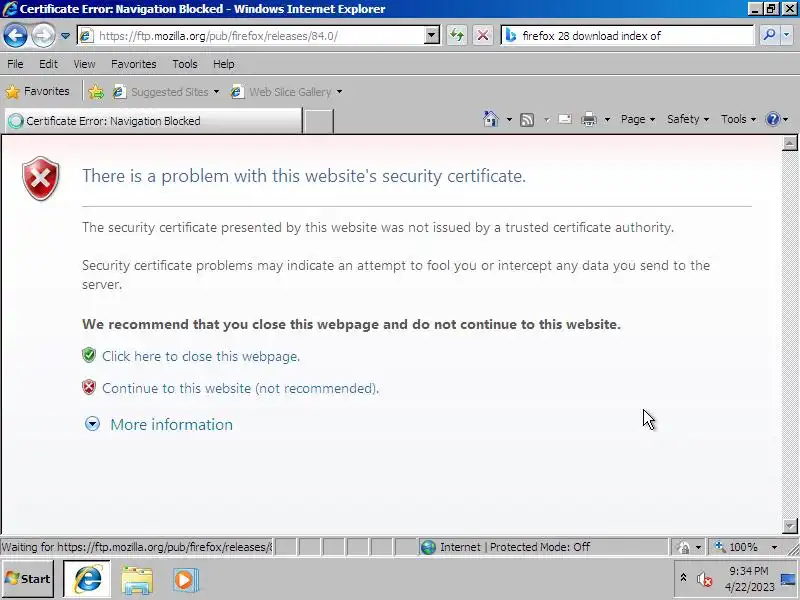Click the RSS feeds icon
Image resolution: width=800 pixels, height=600 pixels.
tap(527, 119)
